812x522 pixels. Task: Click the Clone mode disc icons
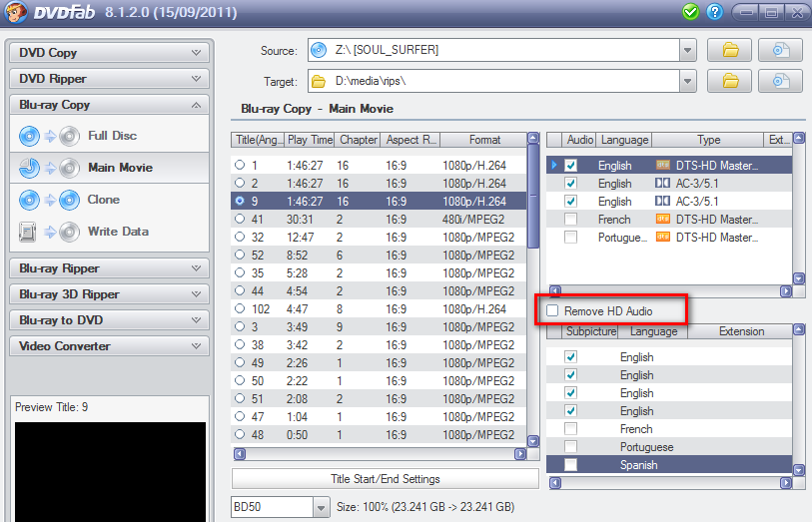[49, 201]
